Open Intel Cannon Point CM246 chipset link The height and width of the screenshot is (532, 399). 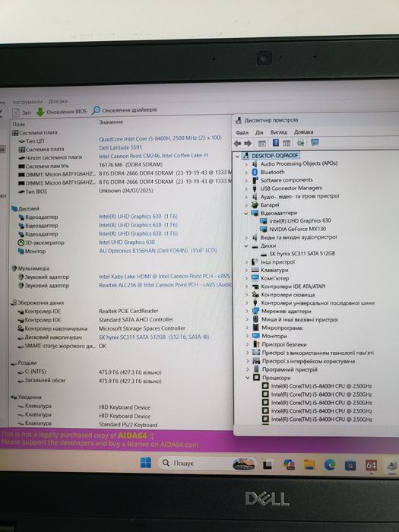coord(154,156)
